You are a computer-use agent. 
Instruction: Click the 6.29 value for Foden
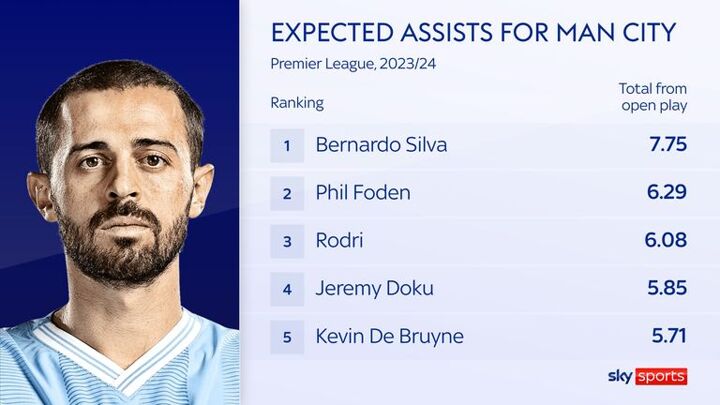pos(664,193)
